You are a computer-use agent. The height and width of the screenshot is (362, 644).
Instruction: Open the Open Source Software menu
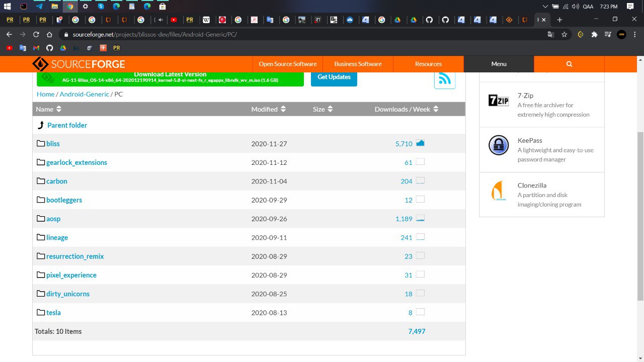[x=288, y=64]
